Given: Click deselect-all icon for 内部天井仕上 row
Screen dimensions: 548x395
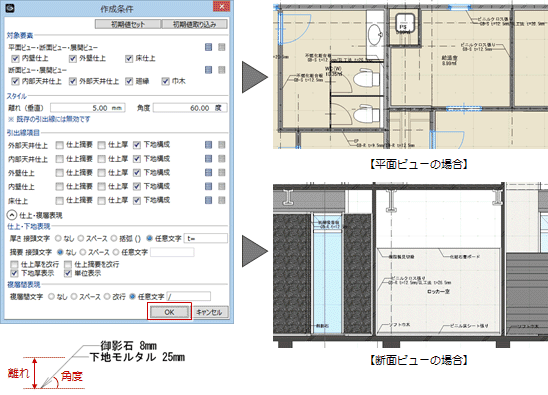Looking at the screenshot, I should (222, 159).
